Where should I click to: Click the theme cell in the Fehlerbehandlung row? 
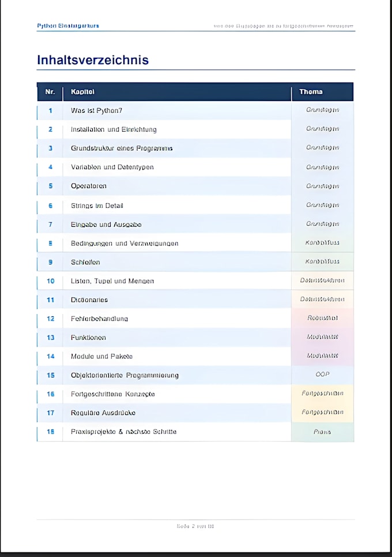[322, 318]
